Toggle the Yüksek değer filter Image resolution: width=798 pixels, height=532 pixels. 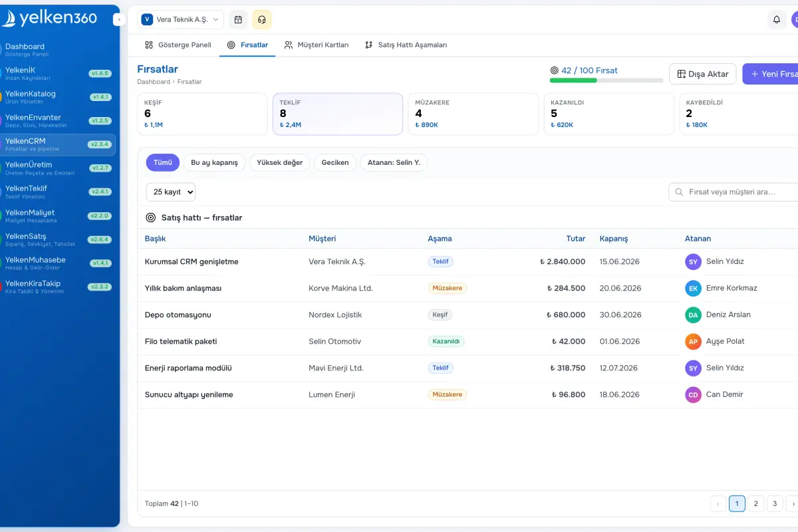coord(279,162)
